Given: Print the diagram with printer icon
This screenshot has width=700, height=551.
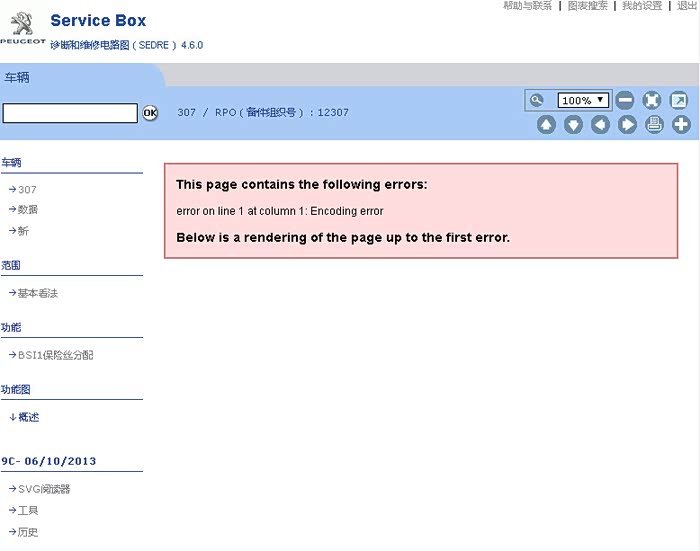Looking at the screenshot, I should coord(654,125).
